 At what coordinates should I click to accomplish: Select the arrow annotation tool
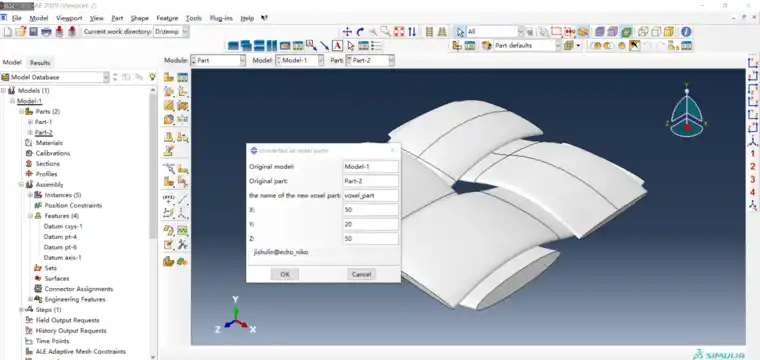click(x=324, y=46)
